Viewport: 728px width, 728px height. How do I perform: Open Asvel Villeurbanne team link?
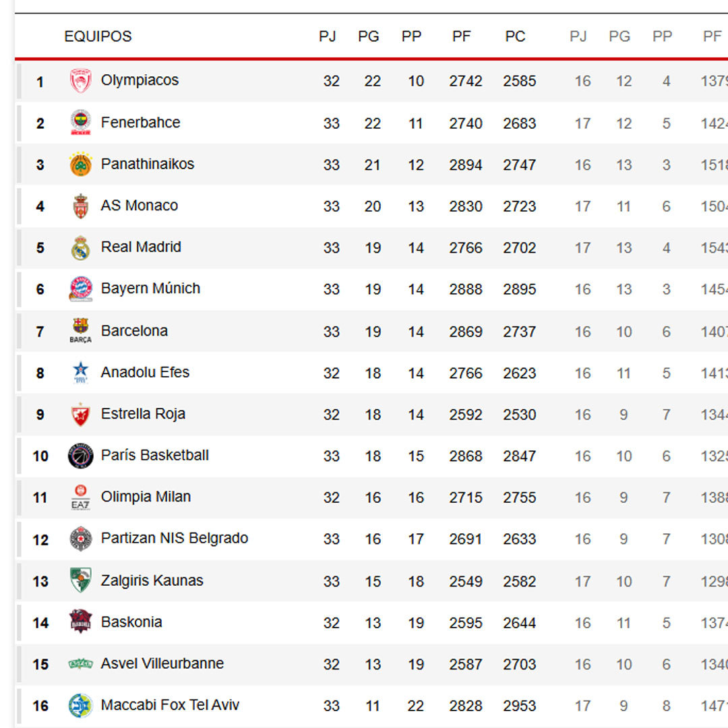pos(162,663)
